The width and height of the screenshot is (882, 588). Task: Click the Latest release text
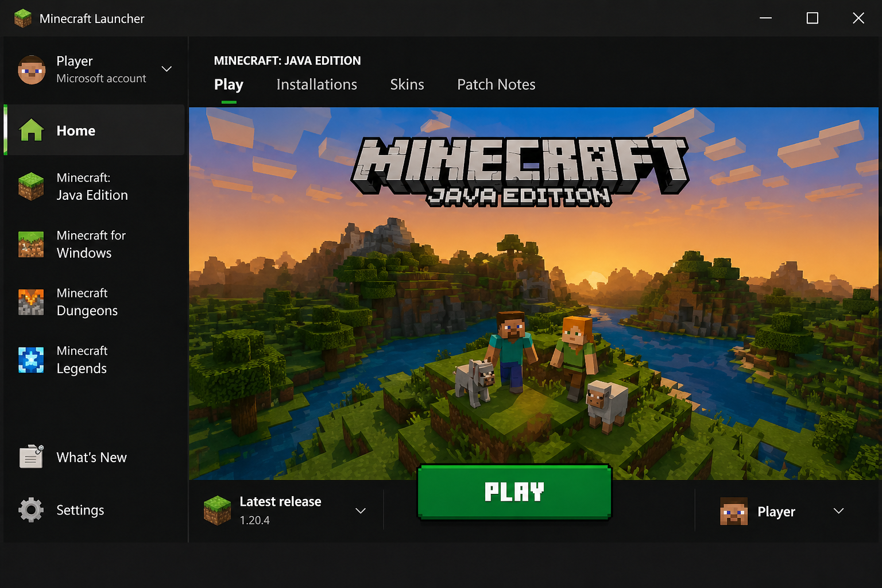coord(280,501)
